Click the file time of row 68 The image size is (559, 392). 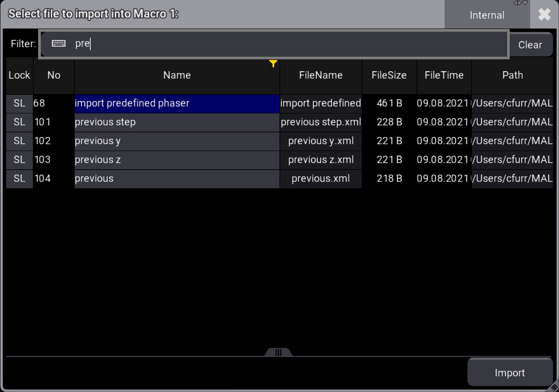[x=444, y=103]
